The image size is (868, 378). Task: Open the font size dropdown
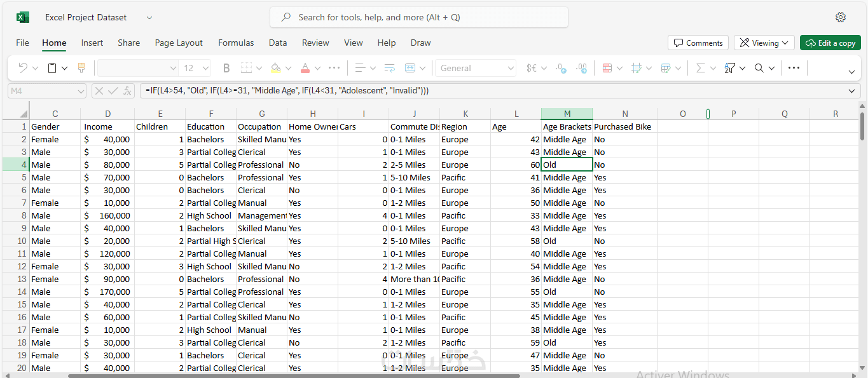(x=205, y=68)
